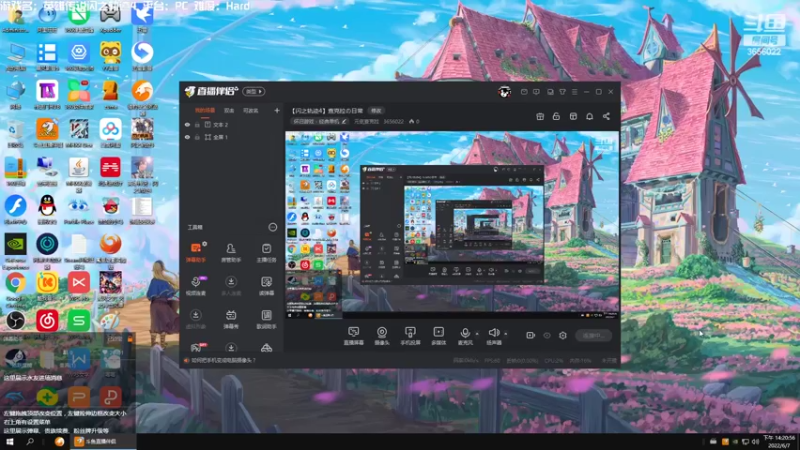
Task: Open GeForce Experience desktop shortcut
Action: click(x=15, y=251)
